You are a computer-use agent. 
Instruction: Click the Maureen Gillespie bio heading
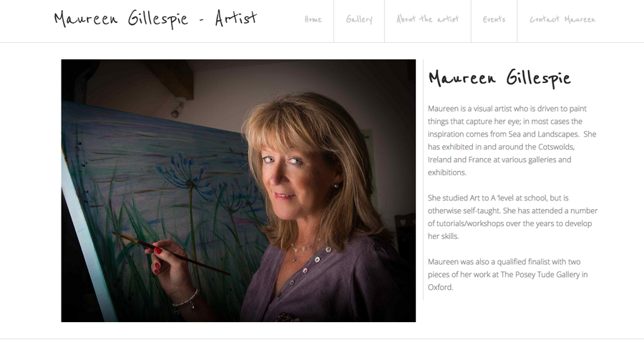click(x=499, y=78)
